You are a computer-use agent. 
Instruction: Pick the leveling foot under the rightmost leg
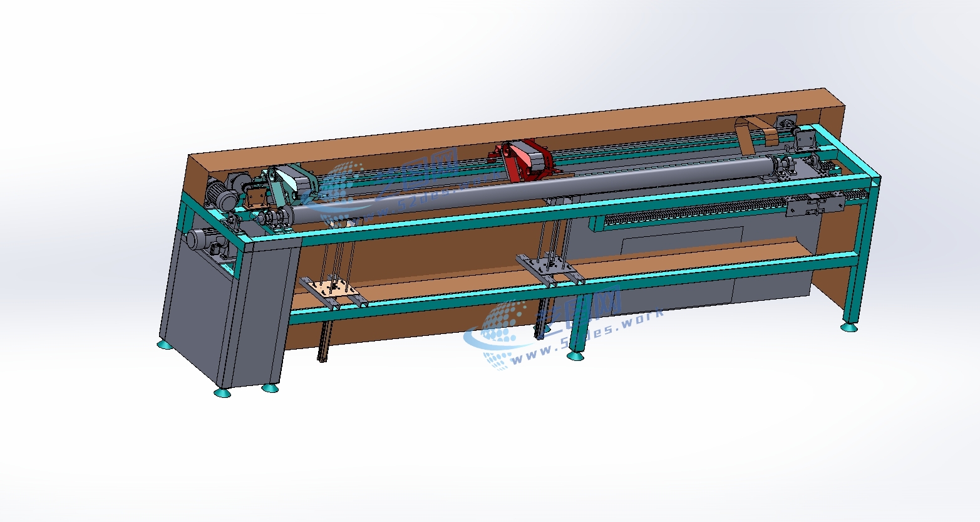tap(849, 326)
